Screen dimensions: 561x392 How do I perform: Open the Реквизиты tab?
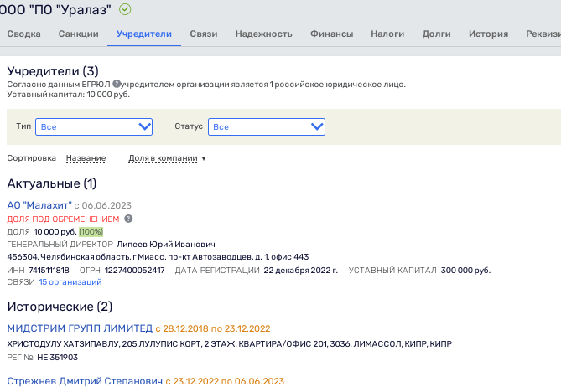tap(543, 34)
